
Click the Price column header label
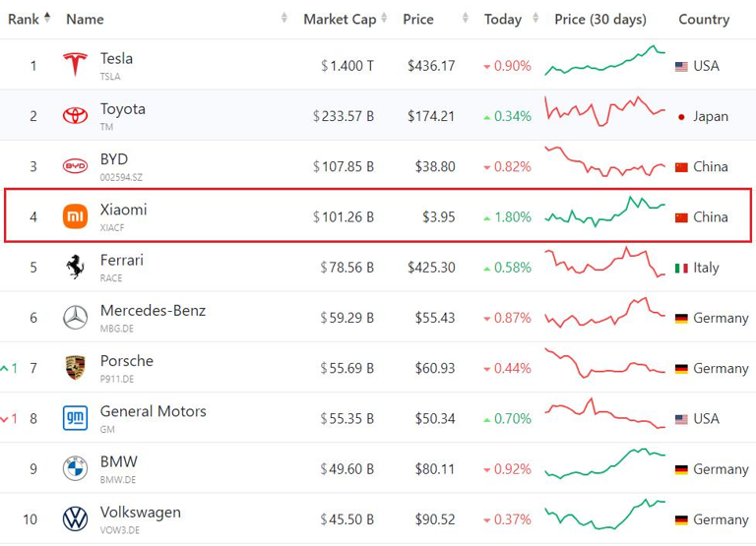pos(418,20)
